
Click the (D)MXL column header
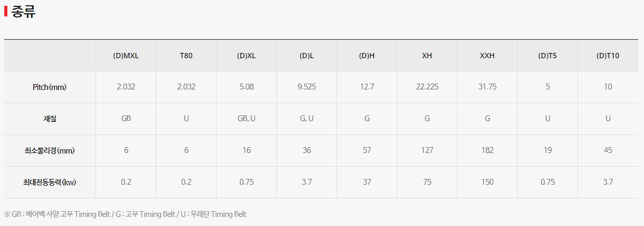[x=126, y=56]
